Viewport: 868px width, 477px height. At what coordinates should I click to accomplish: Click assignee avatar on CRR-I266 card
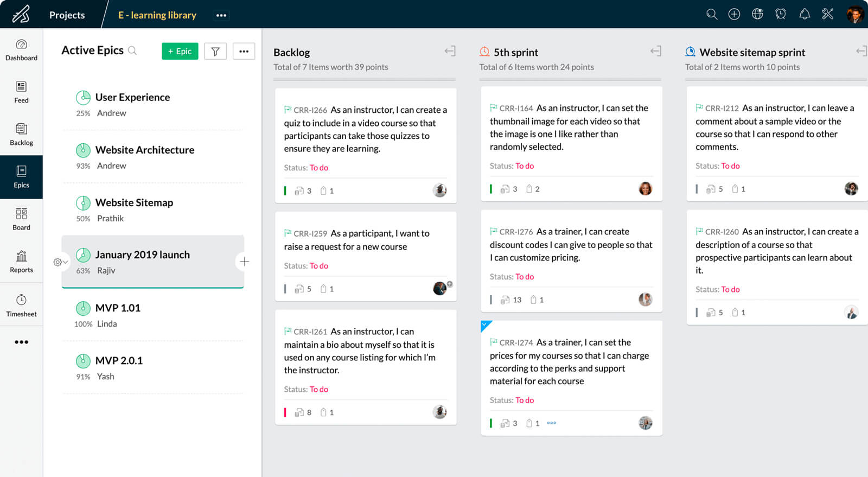pos(439,190)
